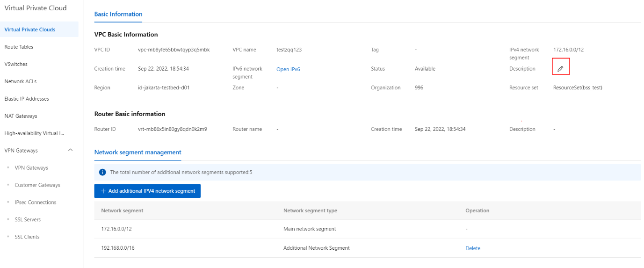Image resolution: width=644 pixels, height=268 pixels.
Task: Click Add additional IPV4 network segment button
Action: point(147,191)
